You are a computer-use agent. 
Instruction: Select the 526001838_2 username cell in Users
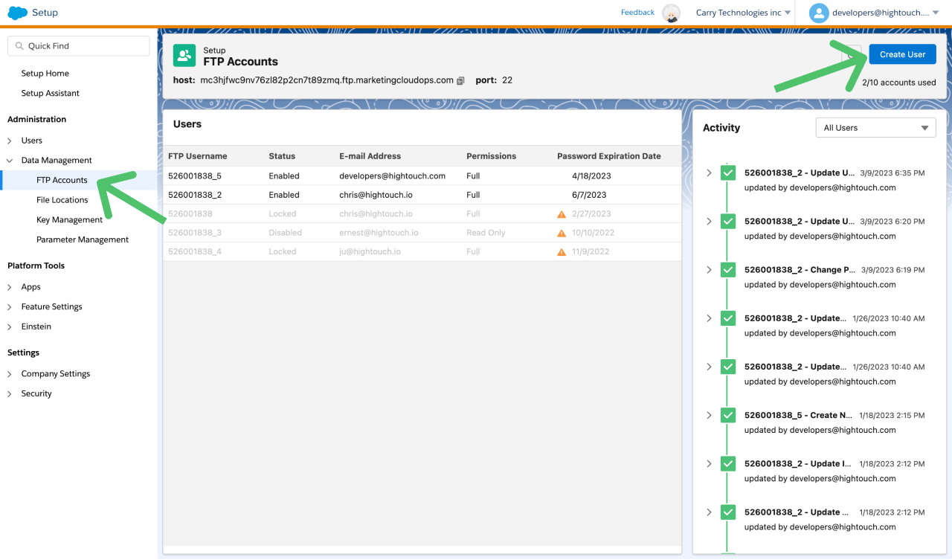195,195
